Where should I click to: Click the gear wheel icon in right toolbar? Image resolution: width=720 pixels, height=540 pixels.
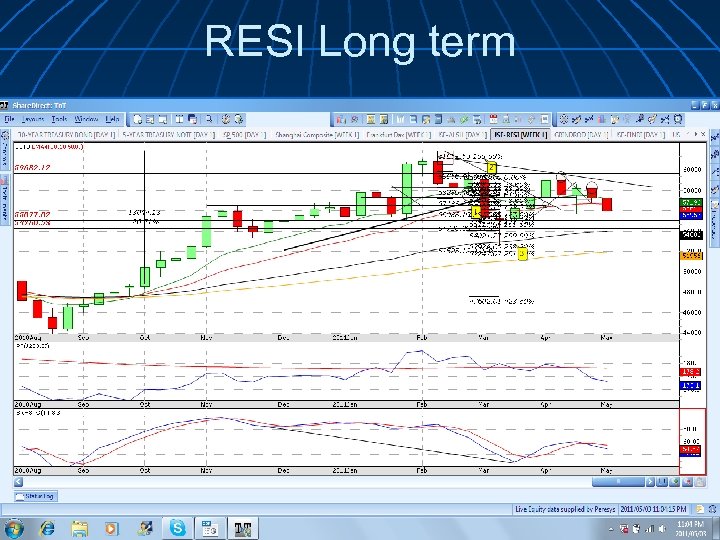coord(563,119)
